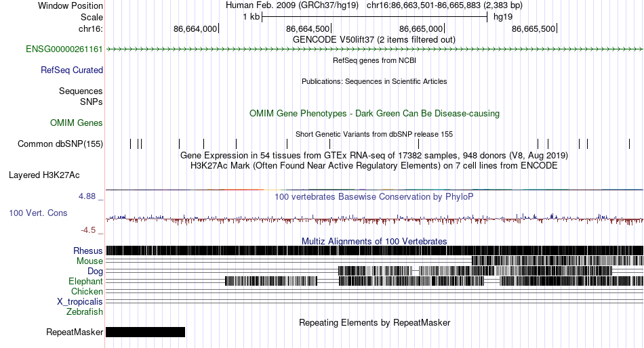The height and width of the screenshot is (348, 644).
Task: Click the hg19 label beside the scale bar
Action: pyautogui.click(x=503, y=17)
